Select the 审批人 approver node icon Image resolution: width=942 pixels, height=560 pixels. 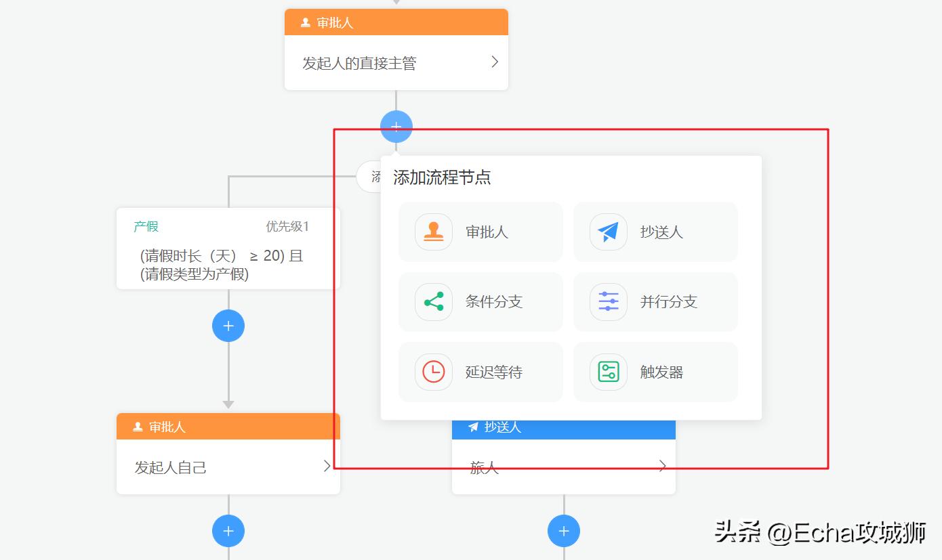[434, 232]
